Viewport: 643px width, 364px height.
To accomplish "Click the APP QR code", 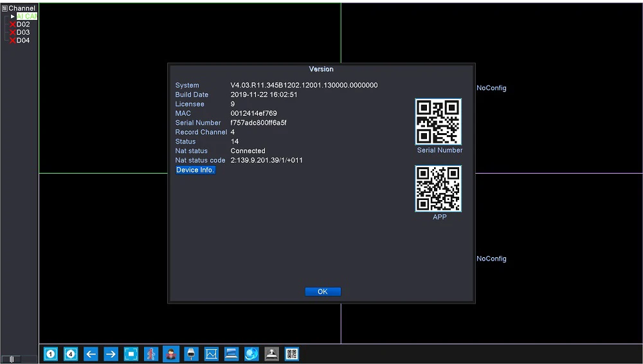I will click(439, 189).
